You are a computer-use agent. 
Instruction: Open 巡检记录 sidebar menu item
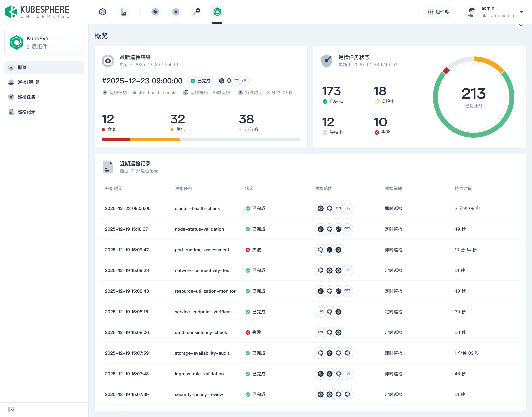coord(26,112)
